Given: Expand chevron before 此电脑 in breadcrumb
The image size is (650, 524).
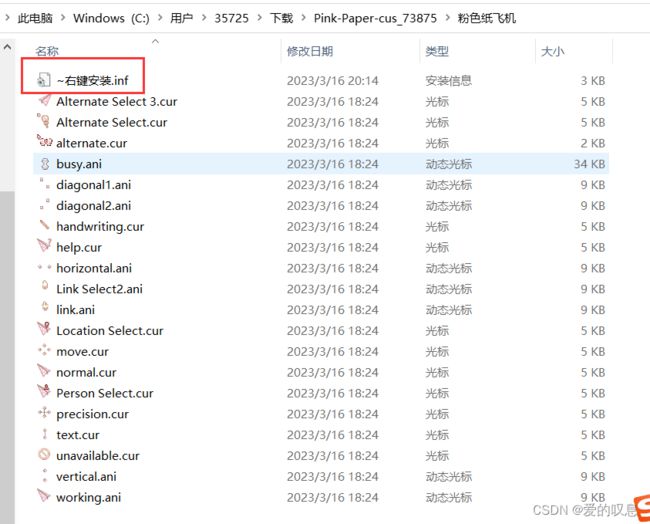Looking at the screenshot, I should point(7,18).
